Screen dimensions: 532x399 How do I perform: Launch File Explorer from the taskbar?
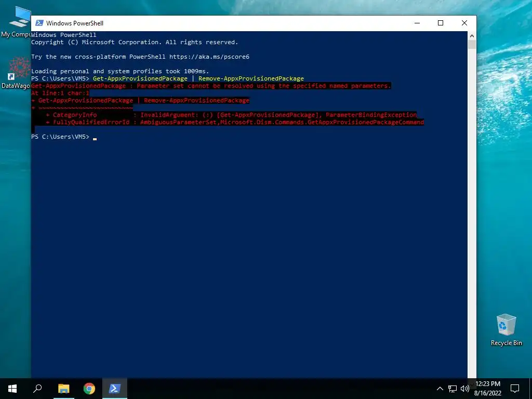(63, 389)
